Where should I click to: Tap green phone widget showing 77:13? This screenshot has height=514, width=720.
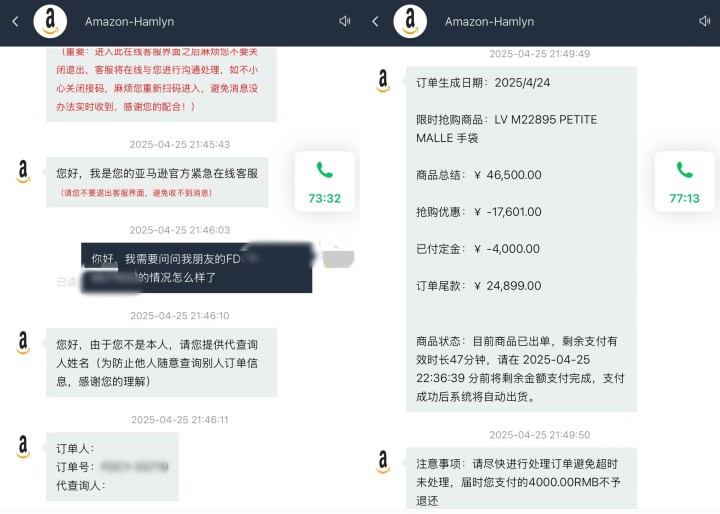tap(685, 181)
